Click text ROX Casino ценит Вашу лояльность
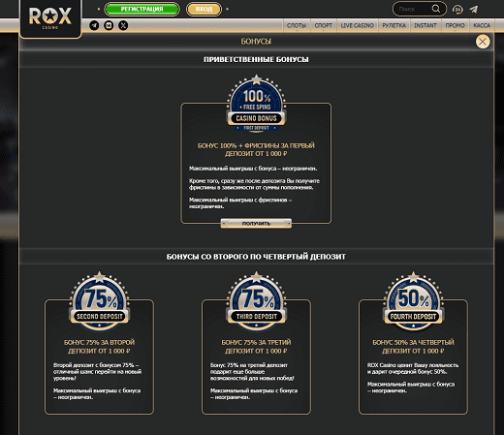504x435 pixels. (413, 368)
